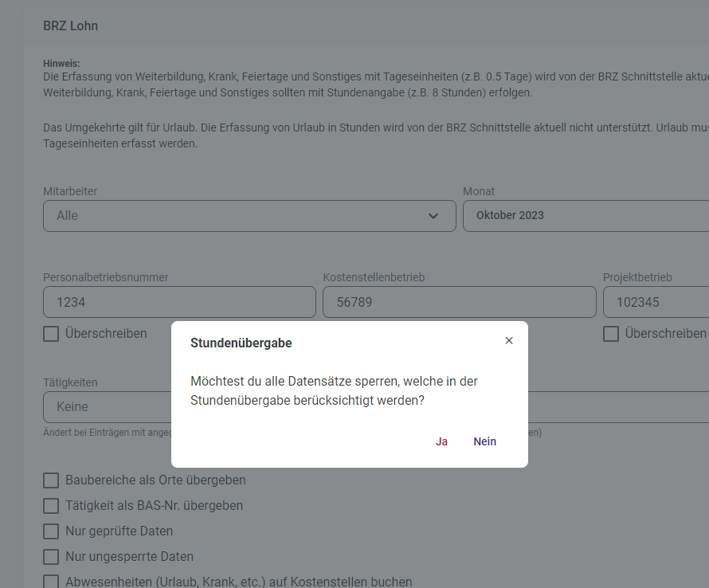
Task: Focus the Personalbetriebsnummer field 1234
Action: [x=179, y=302]
